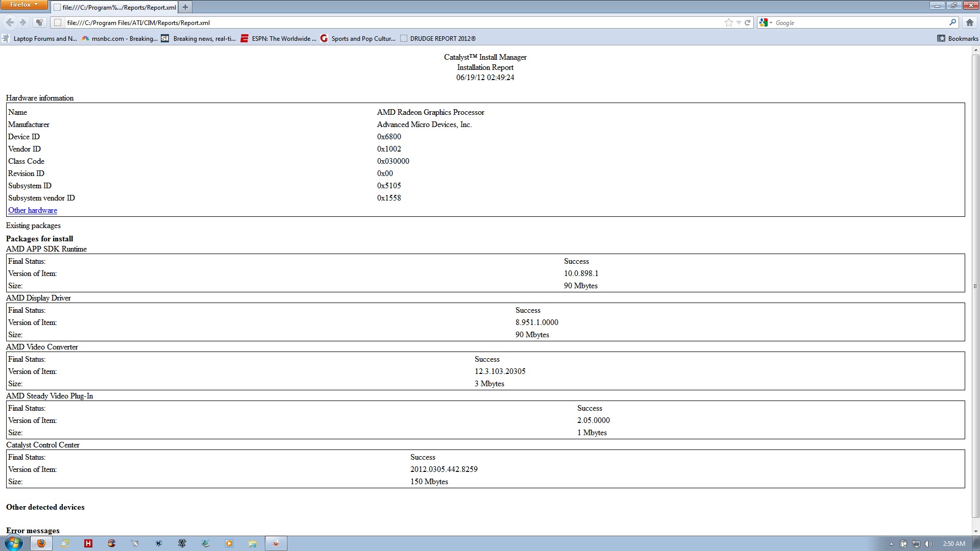The height and width of the screenshot is (551, 980).
Task: Show hidden tray icons arrow
Action: click(891, 544)
